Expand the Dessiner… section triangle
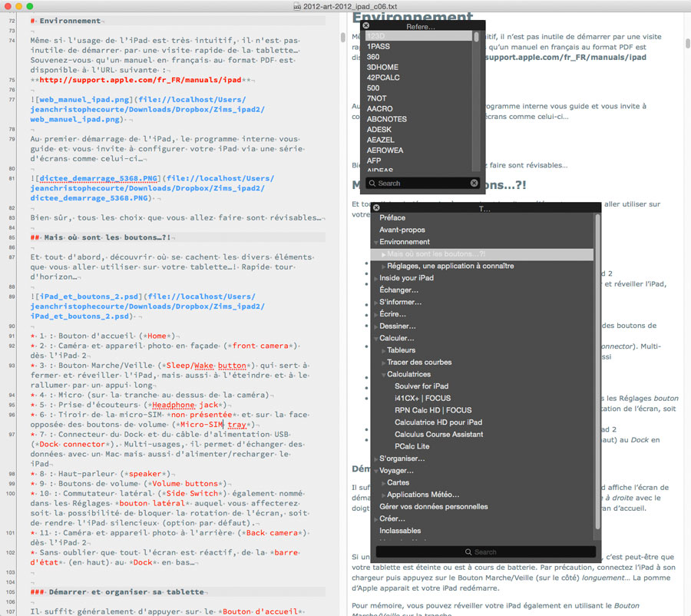 [x=376, y=326]
